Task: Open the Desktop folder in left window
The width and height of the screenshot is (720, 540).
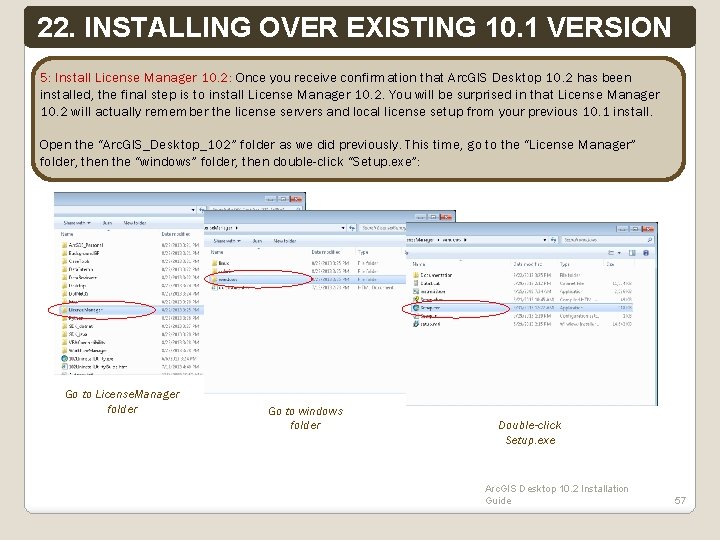Action: (132, 286)
